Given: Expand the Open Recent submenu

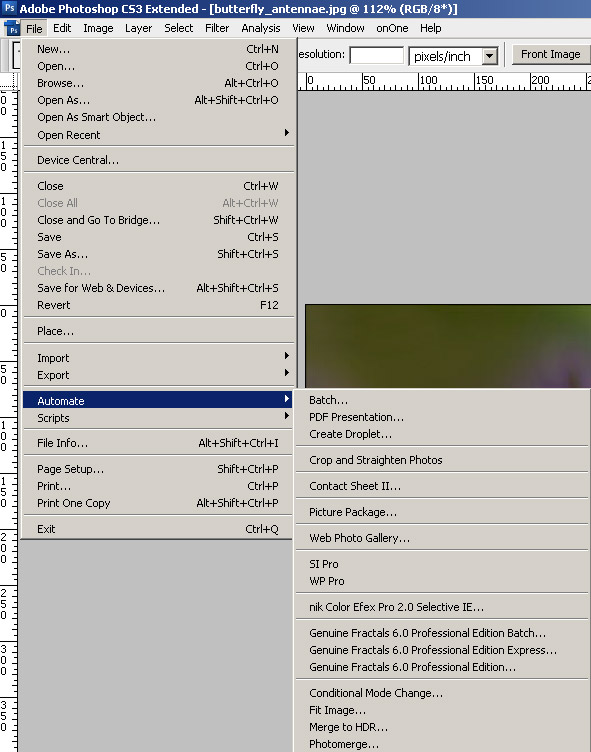Looking at the screenshot, I should (x=158, y=135).
